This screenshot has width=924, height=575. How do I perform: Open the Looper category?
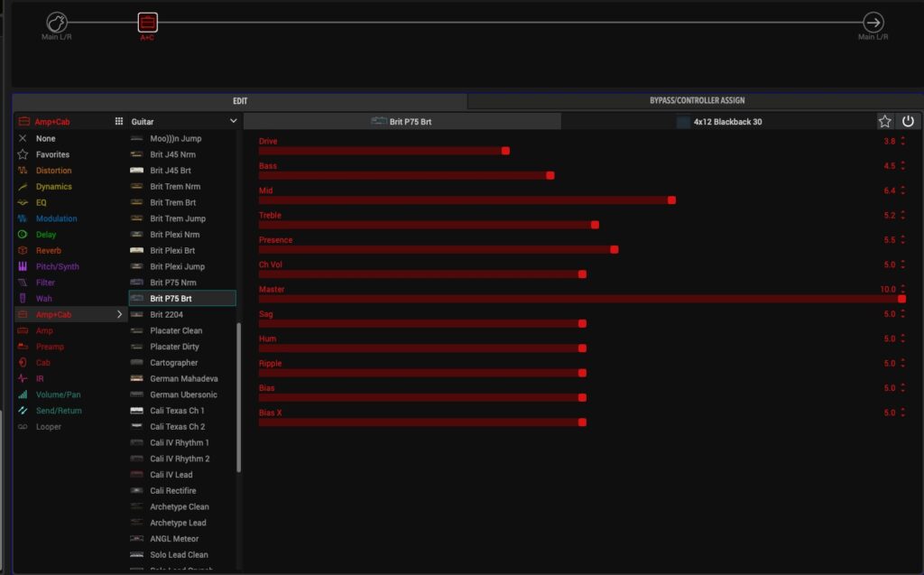click(x=48, y=426)
